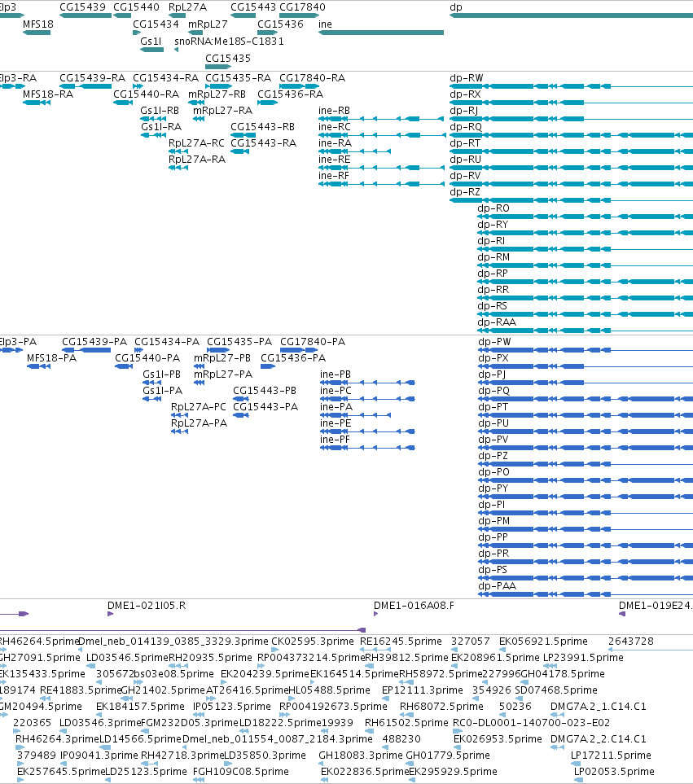693x784 pixels.
Task: Open the EK056921.5prime EST label
Action: tap(543, 641)
